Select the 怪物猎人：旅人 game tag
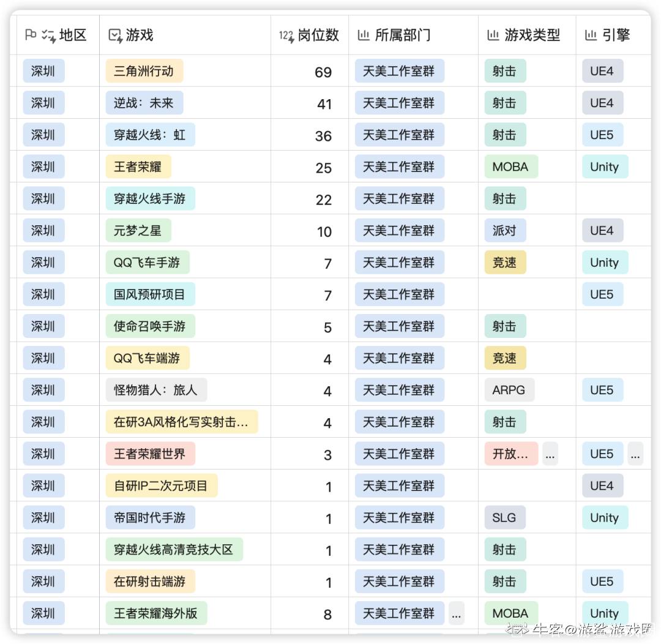This screenshot has height=644, width=661. click(x=156, y=390)
